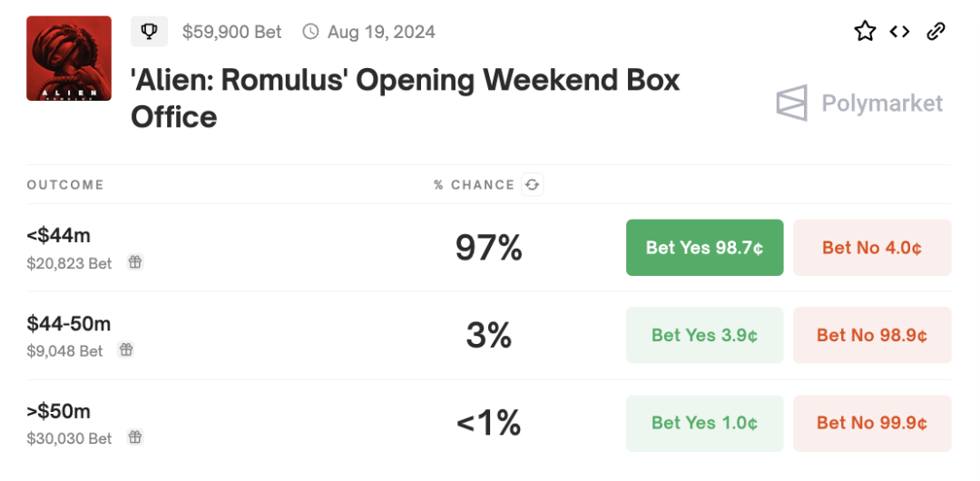Screen dimensions: 980x481
Task: Click the clock icon beside the date
Action: [310, 32]
